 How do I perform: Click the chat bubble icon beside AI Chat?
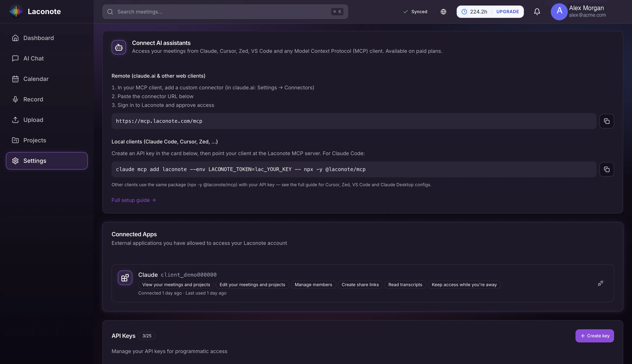click(x=15, y=58)
